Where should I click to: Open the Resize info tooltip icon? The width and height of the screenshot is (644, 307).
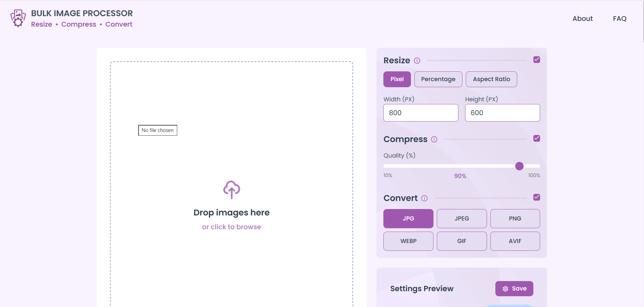(x=417, y=61)
